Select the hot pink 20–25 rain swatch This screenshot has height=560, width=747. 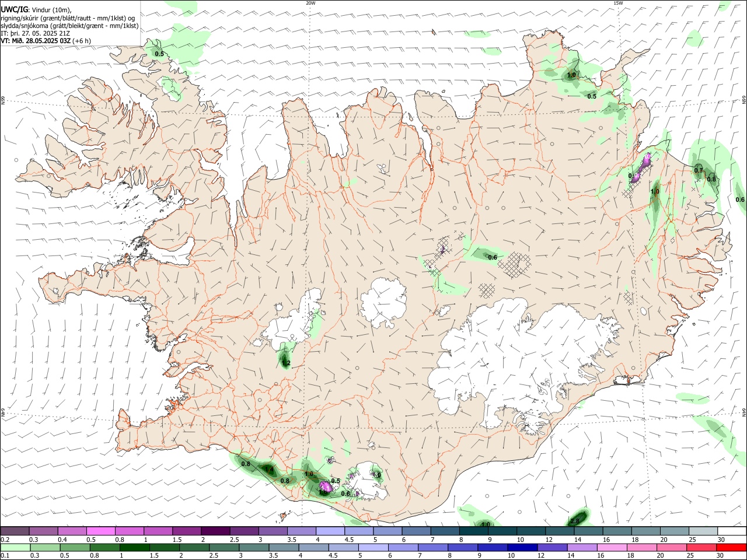coord(671,547)
